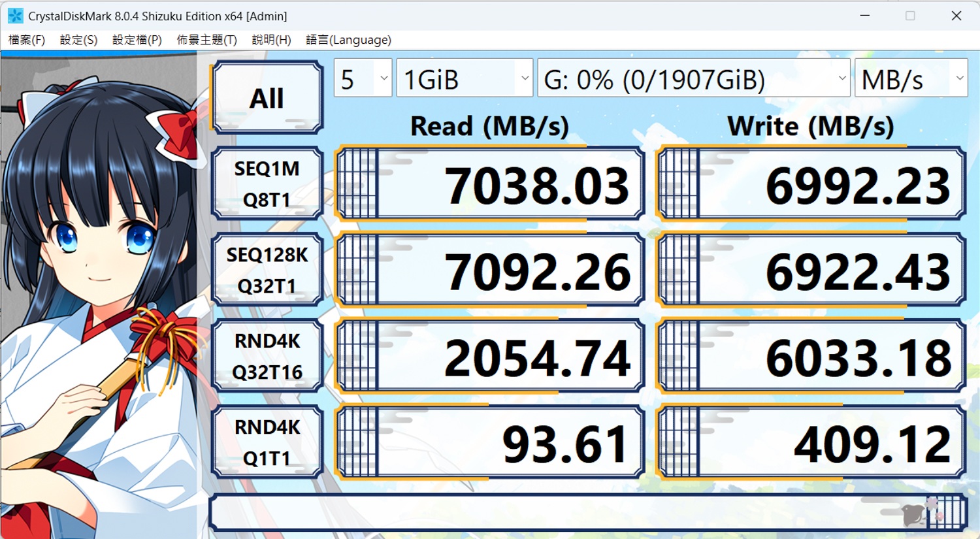Select the RND4K Q1T1 read result 93.61
Image resolution: width=980 pixels, height=539 pixels.
489,443
